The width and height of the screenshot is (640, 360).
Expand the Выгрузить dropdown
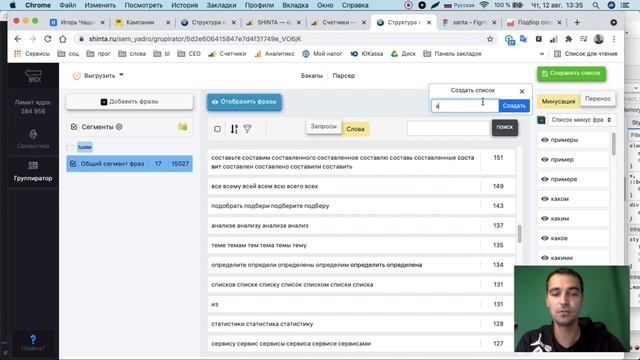(x=98, y=76)
